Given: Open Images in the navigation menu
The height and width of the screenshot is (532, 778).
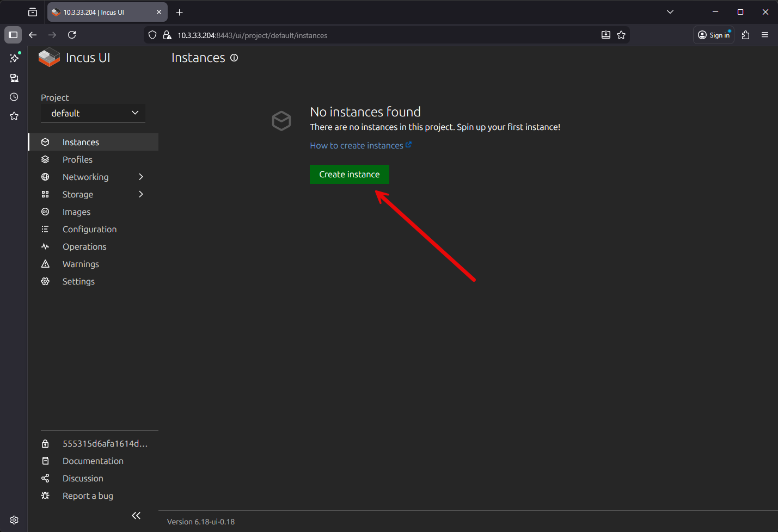Looking at the screenshot, I should pos(93,212).
